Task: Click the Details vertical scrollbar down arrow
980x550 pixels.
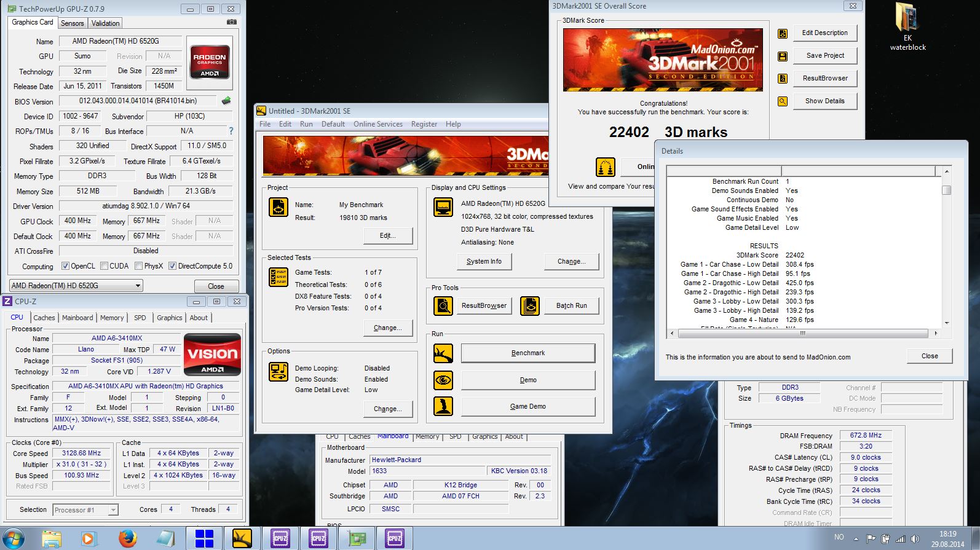Action: tap(947, 323)
